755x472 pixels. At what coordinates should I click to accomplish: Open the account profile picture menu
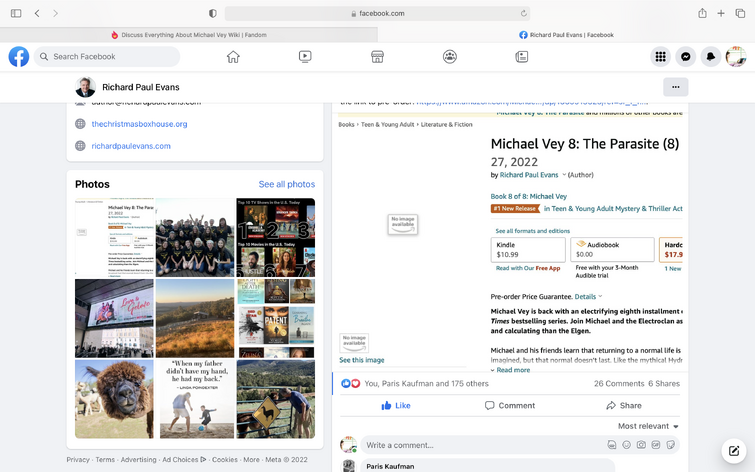point(736,57)
